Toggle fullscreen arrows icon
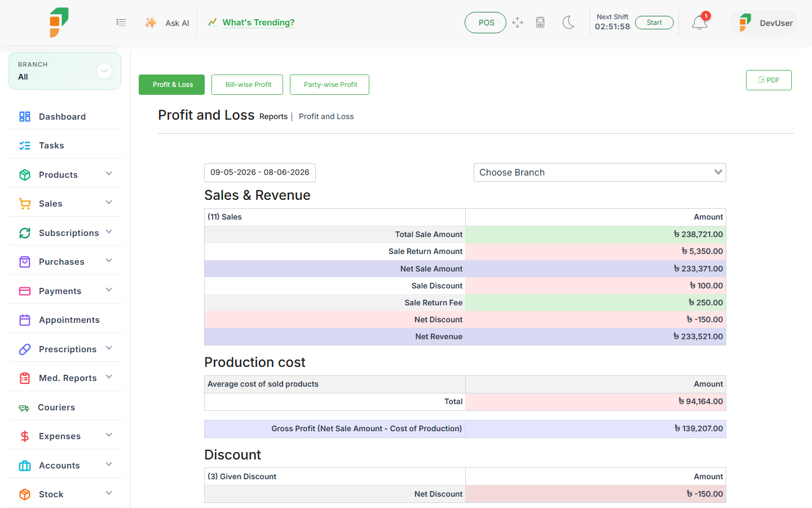 [518, 23]
